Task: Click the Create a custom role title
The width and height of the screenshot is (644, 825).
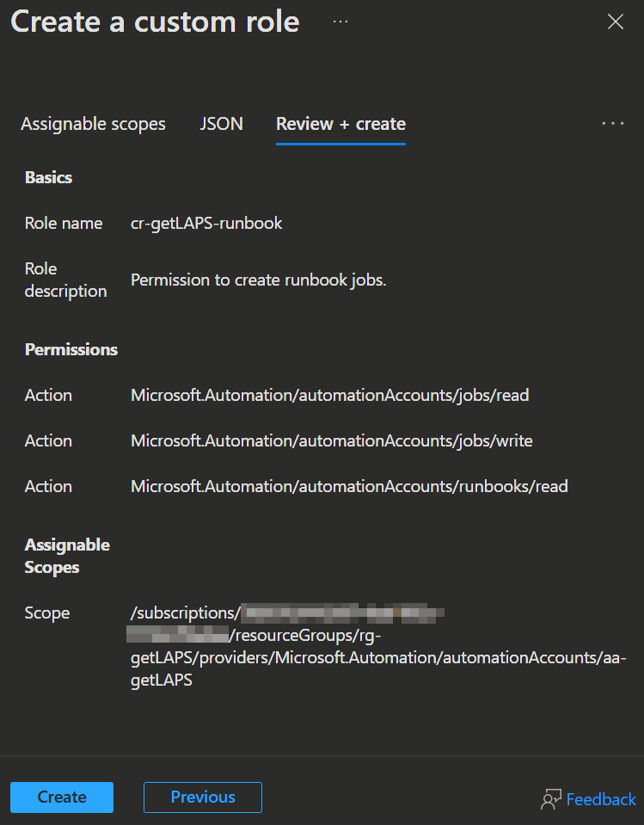Action: (155, 22)
